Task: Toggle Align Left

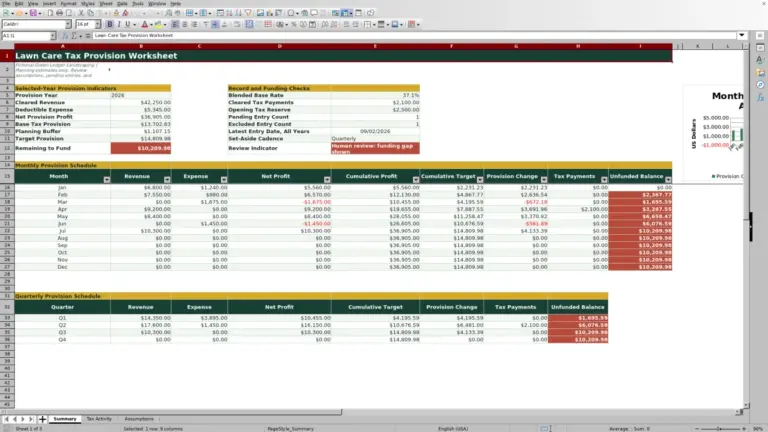Action: click(x=175, y=24)
